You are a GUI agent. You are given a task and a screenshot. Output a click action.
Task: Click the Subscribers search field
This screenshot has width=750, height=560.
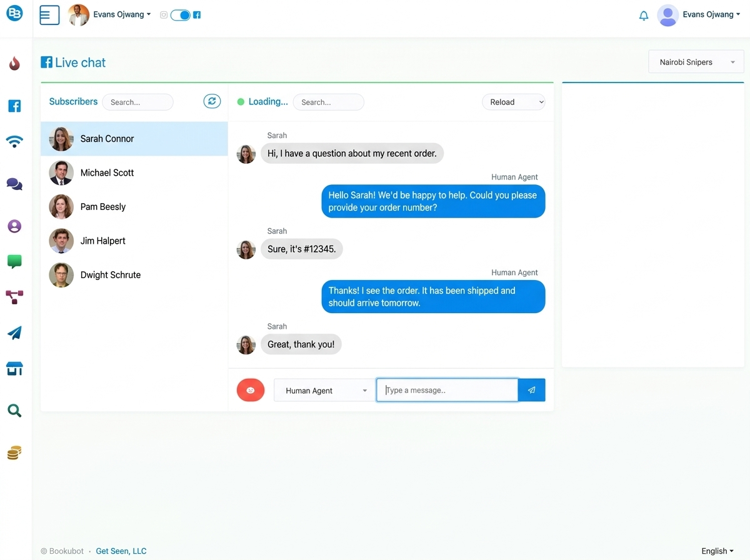pyautogui.click(x=137, y=102)
